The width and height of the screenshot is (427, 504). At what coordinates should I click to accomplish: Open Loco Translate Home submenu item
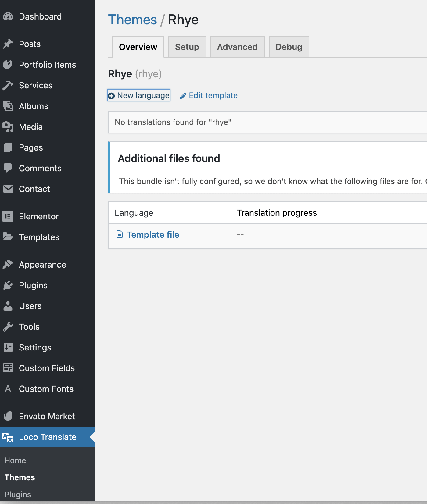click(15, 460)
